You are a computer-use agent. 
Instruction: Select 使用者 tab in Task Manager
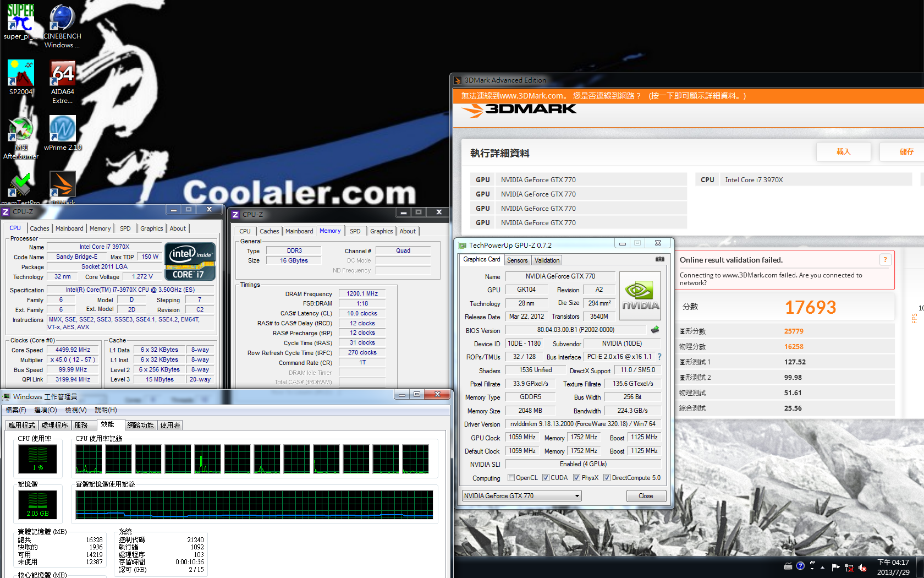coord(170,426)
